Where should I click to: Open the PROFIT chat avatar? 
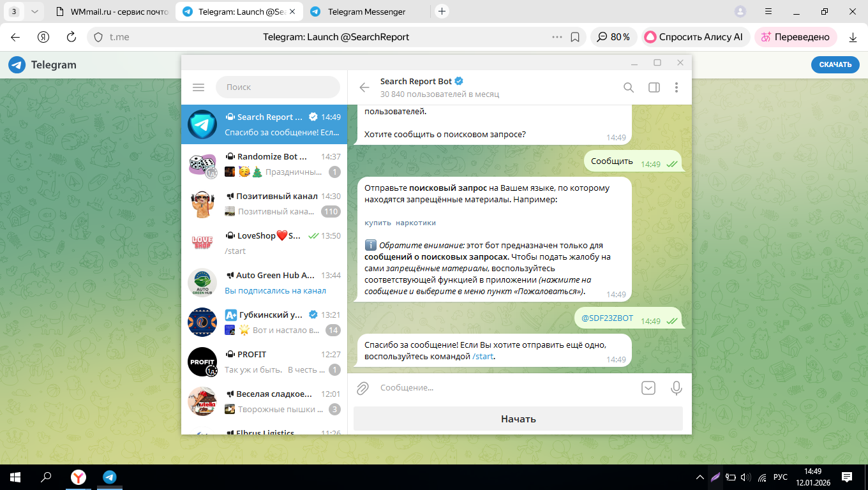[x=202, y=362]
